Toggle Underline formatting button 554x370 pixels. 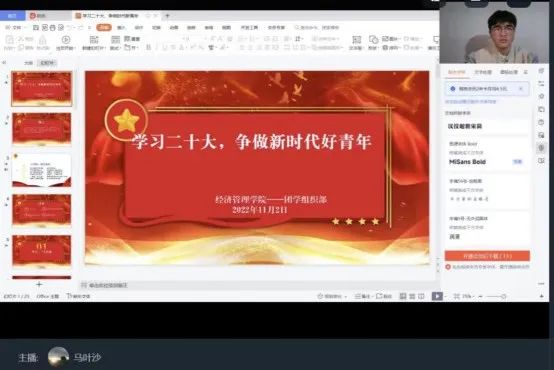[165, 47]
